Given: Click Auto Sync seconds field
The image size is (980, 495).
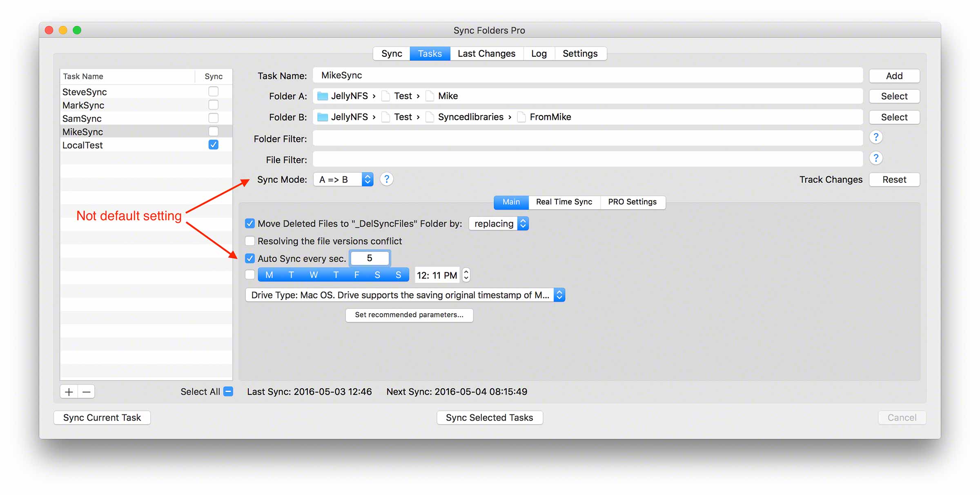Looking at the screenshot, I should [x=370, y=258].
